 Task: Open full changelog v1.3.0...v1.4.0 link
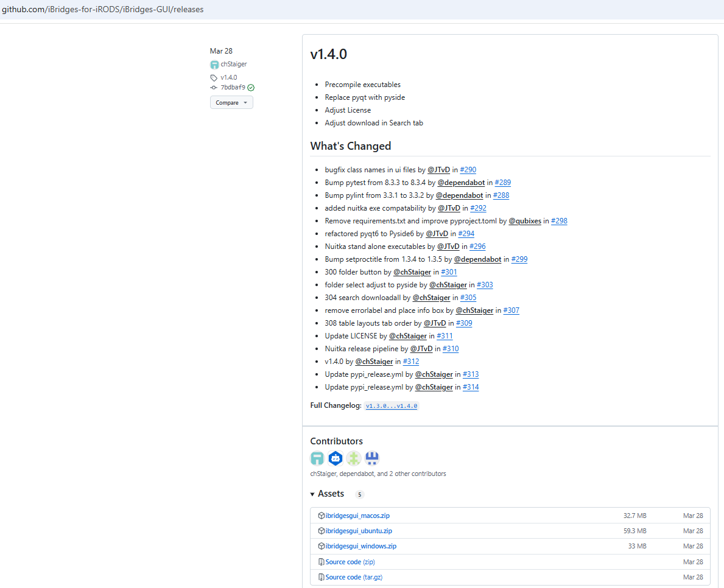(x=391, y=406)
